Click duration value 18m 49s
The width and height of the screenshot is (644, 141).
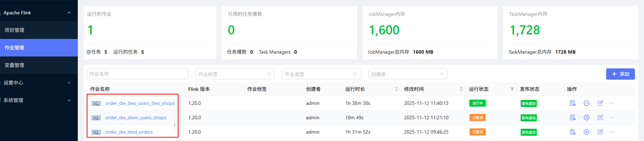[354, 117]
